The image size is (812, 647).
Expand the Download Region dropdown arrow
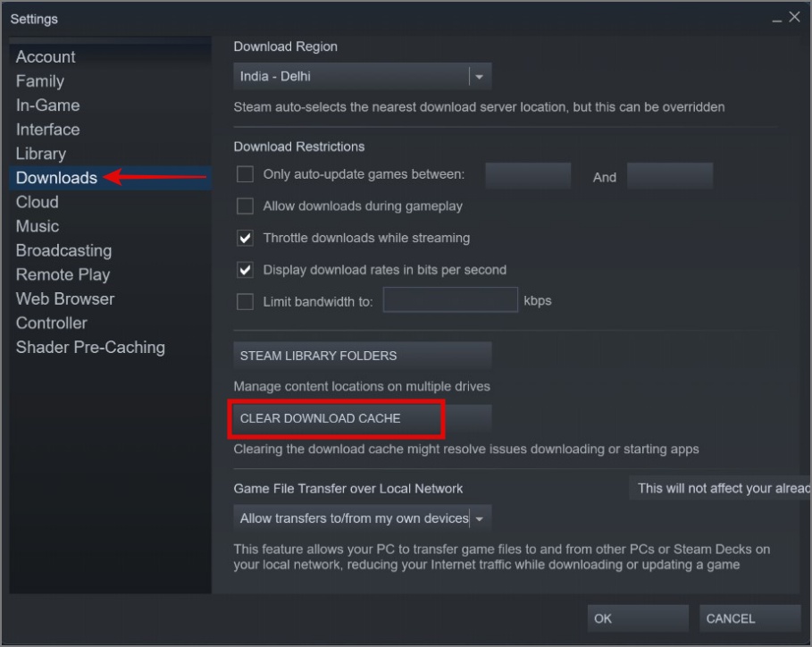480,77
